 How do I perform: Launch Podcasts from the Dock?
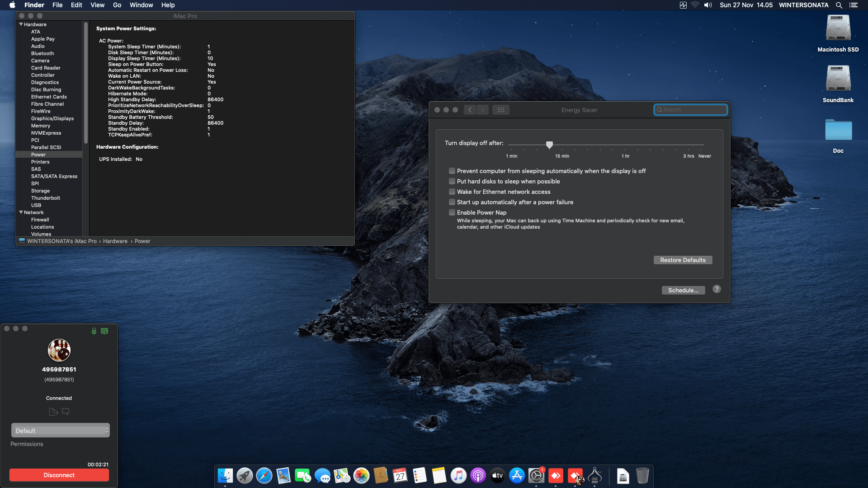478,476
